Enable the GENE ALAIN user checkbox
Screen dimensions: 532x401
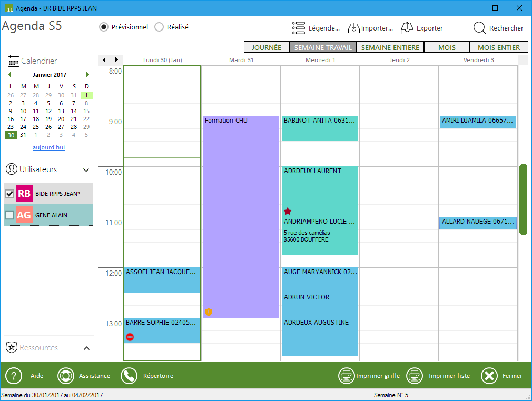tap(9, 215)
